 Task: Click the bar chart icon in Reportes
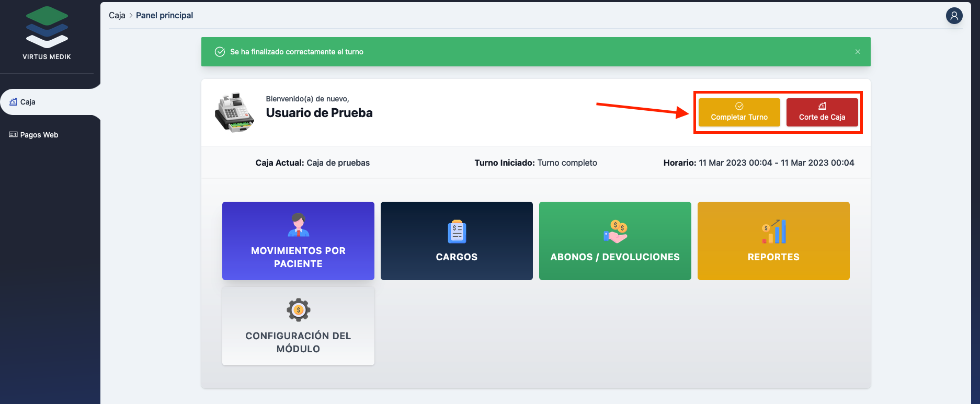tap(773, 232)
